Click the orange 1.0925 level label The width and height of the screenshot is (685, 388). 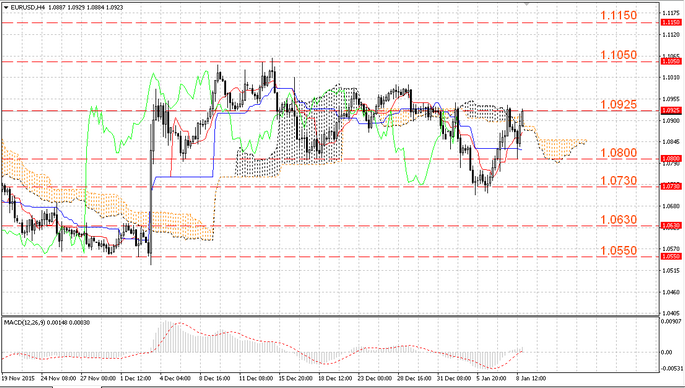tap(618, 104)
